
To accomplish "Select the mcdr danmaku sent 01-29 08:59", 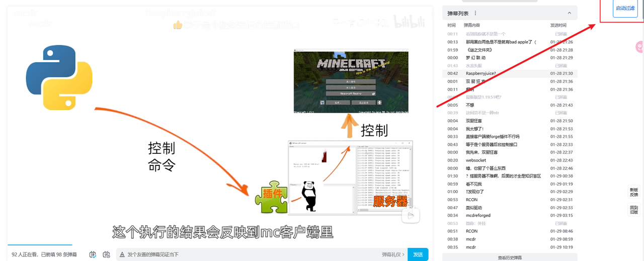I will (510, 239).
